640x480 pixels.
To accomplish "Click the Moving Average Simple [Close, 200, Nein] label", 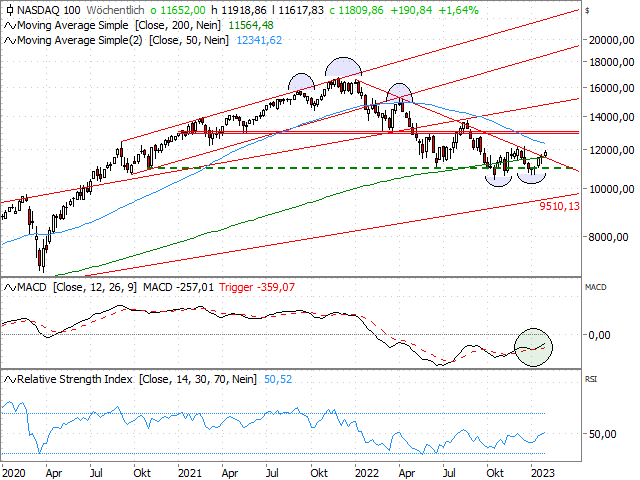I will (119, 25).
